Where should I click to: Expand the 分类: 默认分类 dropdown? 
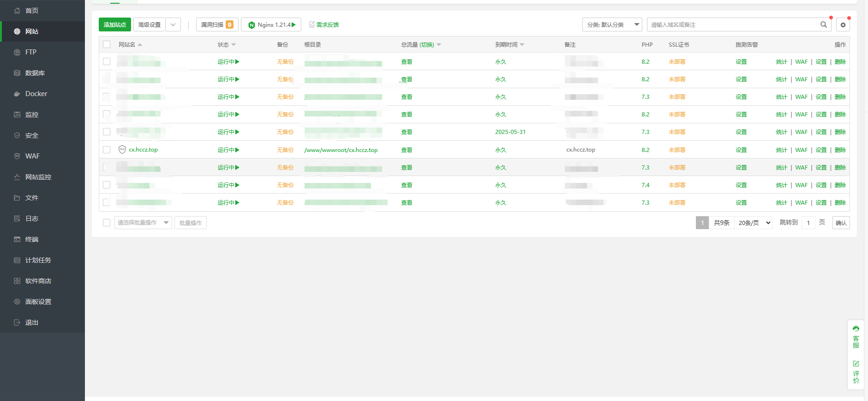click(612, 25)
